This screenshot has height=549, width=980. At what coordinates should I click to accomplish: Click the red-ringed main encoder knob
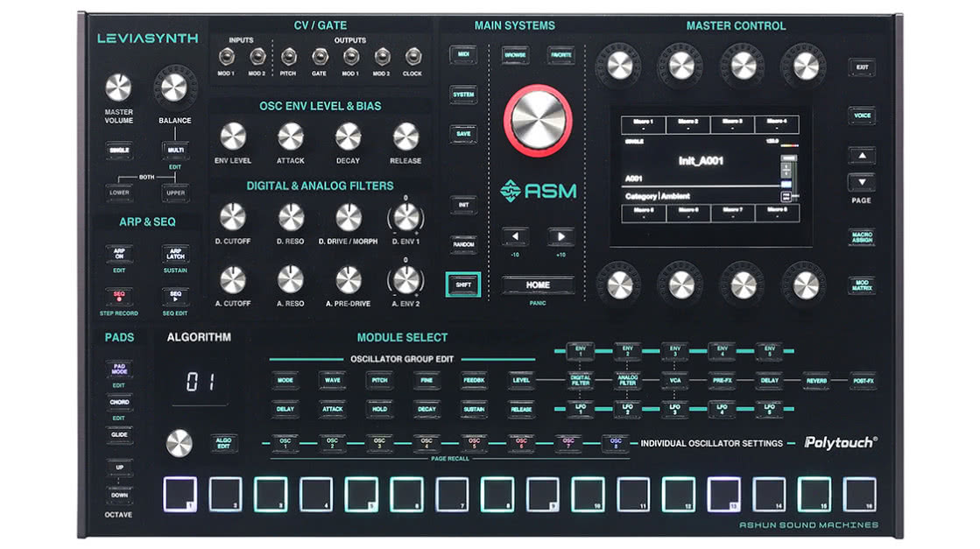(538, 120)
